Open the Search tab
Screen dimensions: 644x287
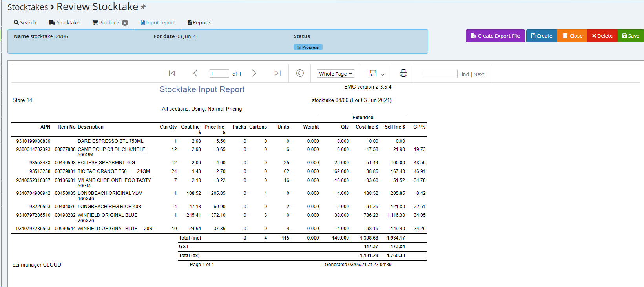coord(25,23)
